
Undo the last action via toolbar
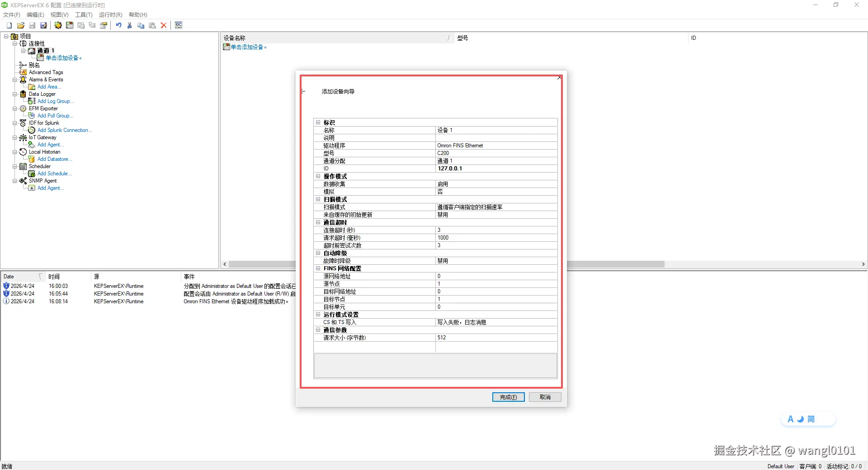click(x=118, y=25)
